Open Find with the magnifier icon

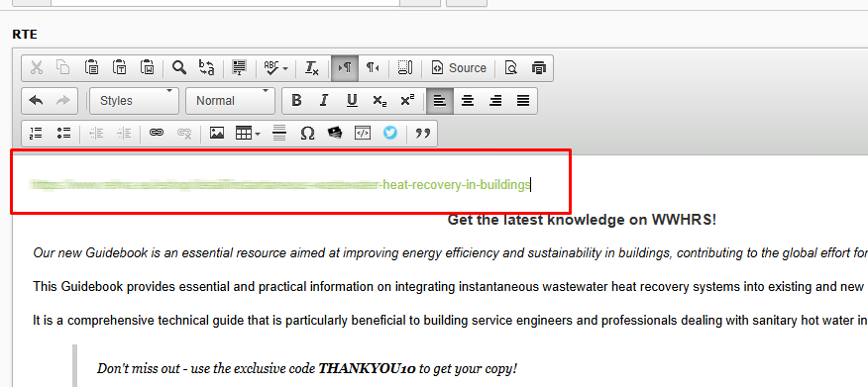178,68
